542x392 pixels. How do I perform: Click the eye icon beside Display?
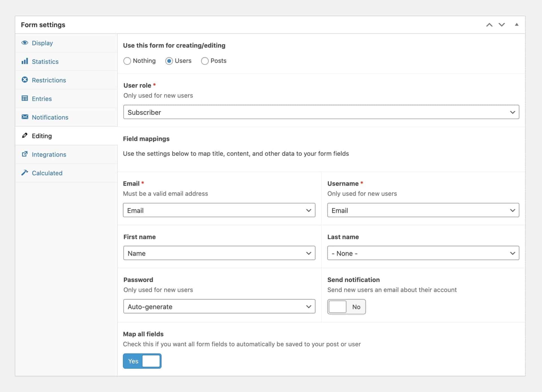coord(25,43)
